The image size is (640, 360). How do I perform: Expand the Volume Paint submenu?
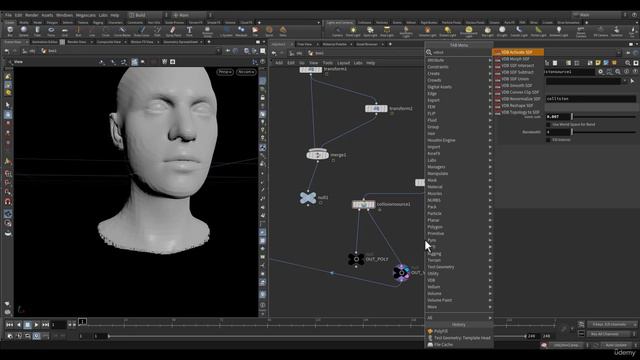pyautogui.click(x=459, y=300)
